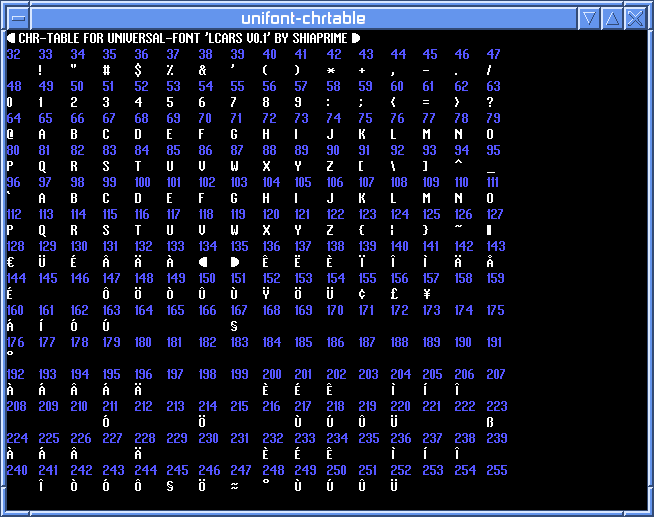The height and width of the screenshot is (517, 654).
Task: Click the code number 90
Action: (x=333, y=150)
